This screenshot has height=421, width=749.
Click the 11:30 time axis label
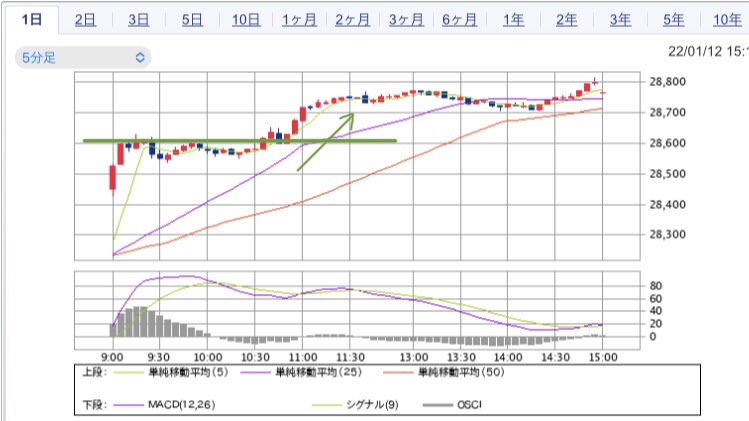[350, 357]
